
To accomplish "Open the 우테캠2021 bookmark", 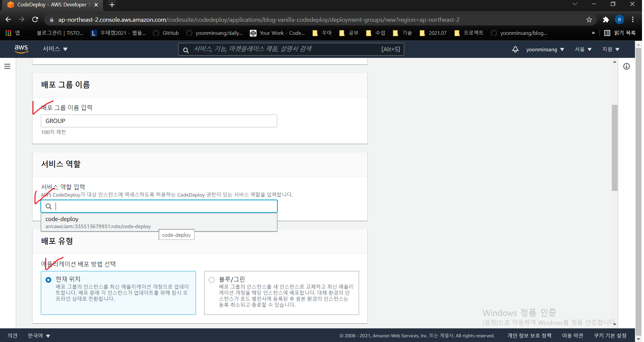I will tap(119, 33).
